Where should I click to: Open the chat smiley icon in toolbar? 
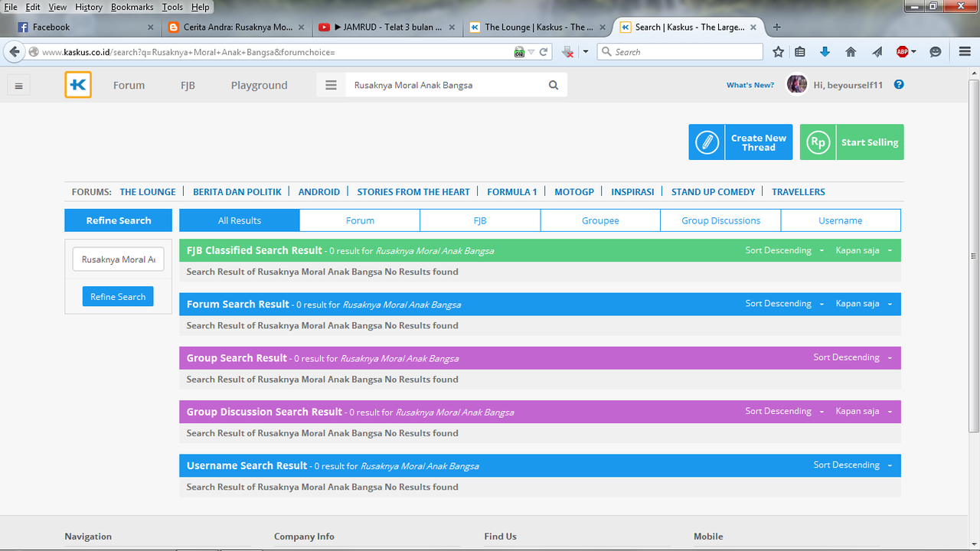(935, 52)
